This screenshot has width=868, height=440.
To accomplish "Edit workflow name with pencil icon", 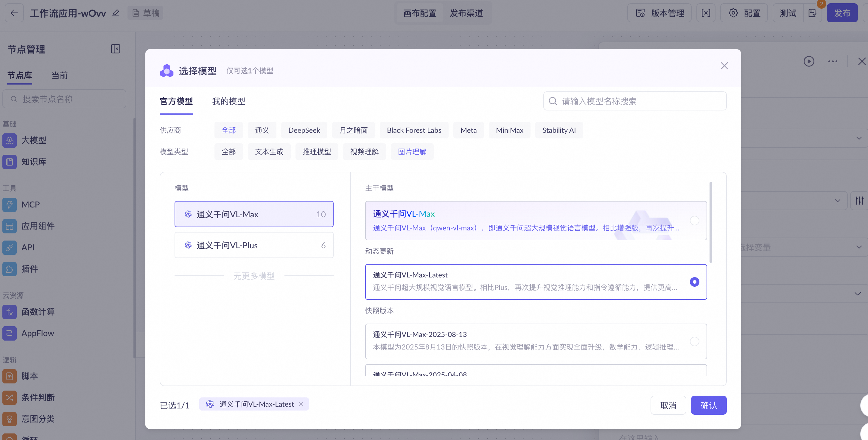I will pos(116,13).
